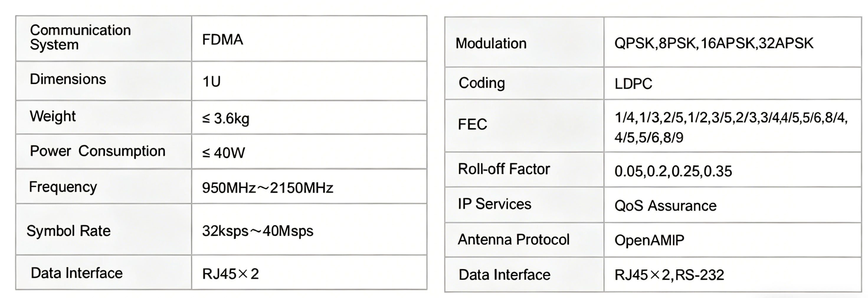
Task: Click the Communication System label cell
Action: pyautogui.click(x=80, y=38)
